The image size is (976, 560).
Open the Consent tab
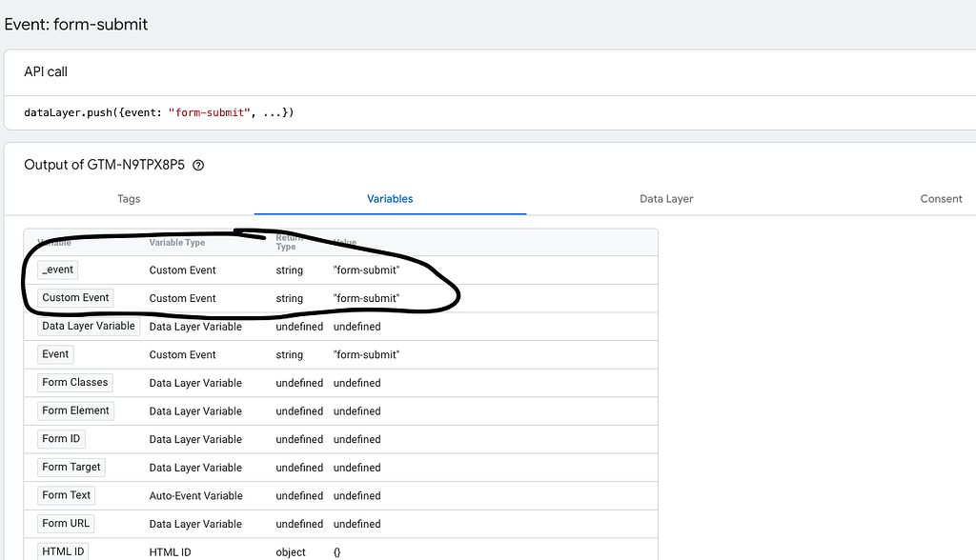(x=941, y=199)
